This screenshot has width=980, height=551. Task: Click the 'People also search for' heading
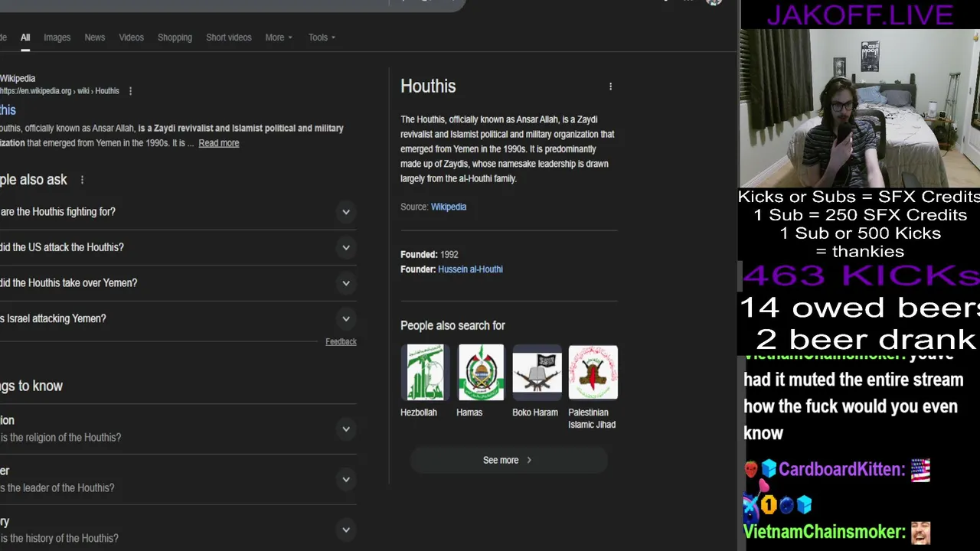tap(452, 326)
